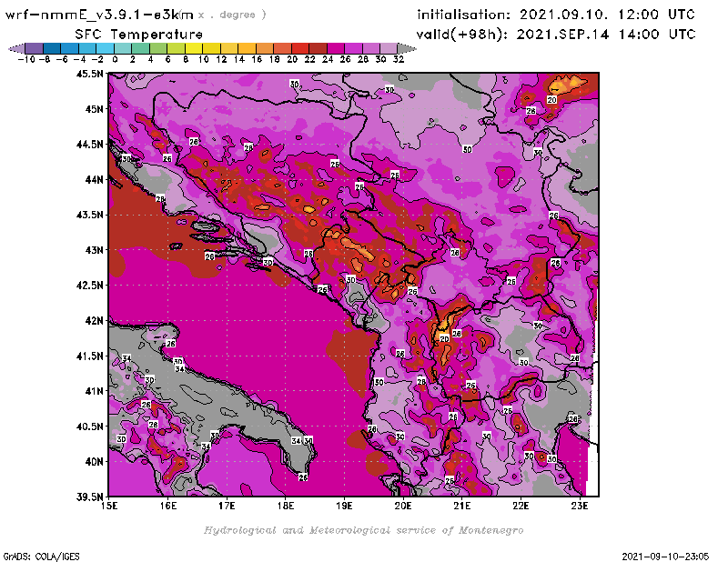The width and height of the screenshot is (728, 562).
Task: Click the '42N' latitude axis label
Action: tap(94, 321)
